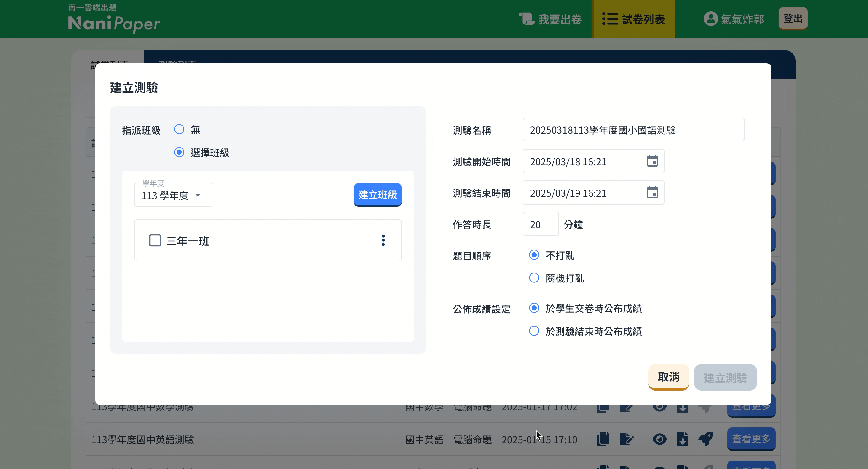Click the NaniPaper logo
Image resolution: width=868 pixels, height=469 pixels.
(x=114, y=19)
